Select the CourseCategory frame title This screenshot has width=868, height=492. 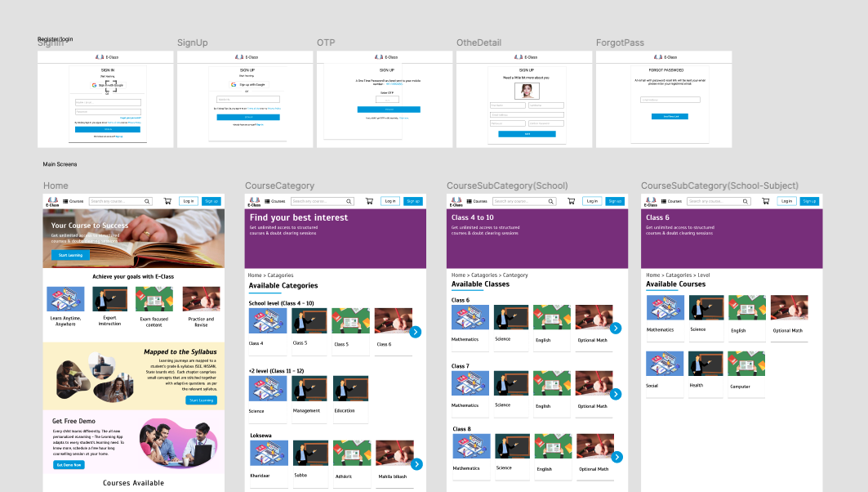point(279,186)
